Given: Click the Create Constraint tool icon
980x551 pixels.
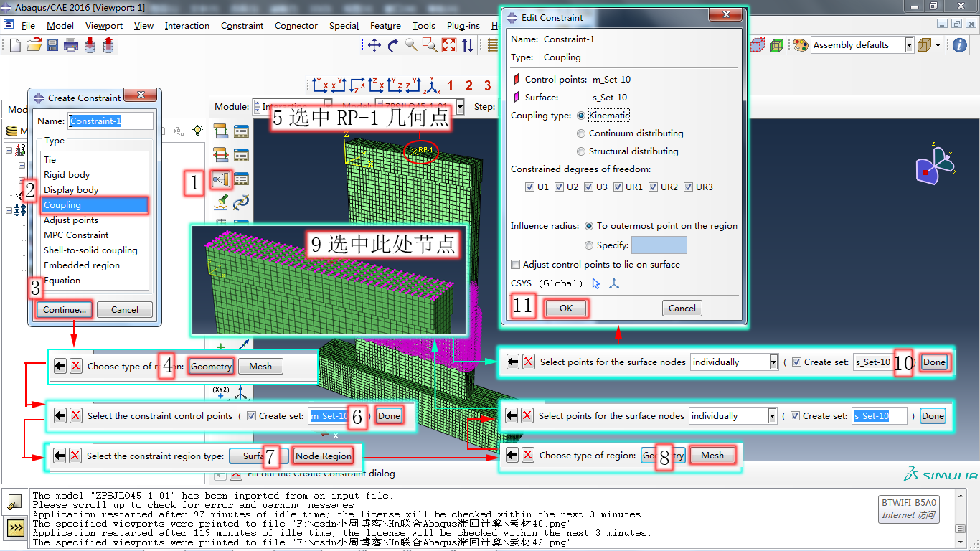Looking at the screenshot, I should [221, 179].
